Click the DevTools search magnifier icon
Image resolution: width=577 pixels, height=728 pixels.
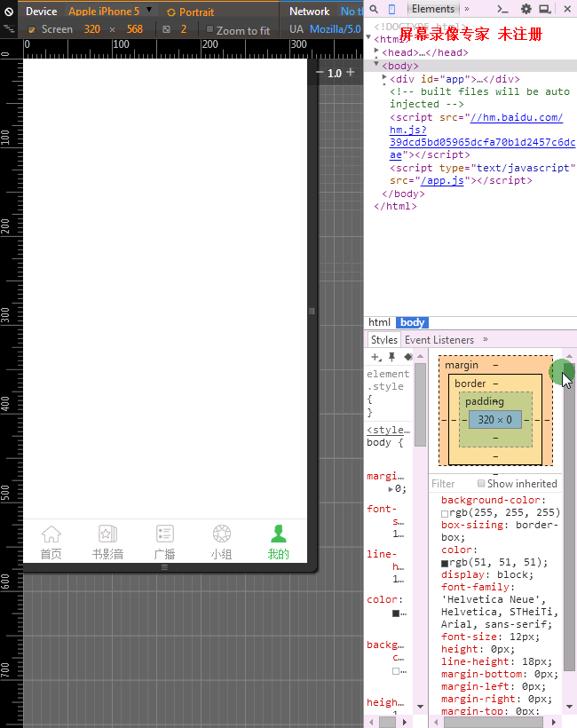(x=374, y=9)
